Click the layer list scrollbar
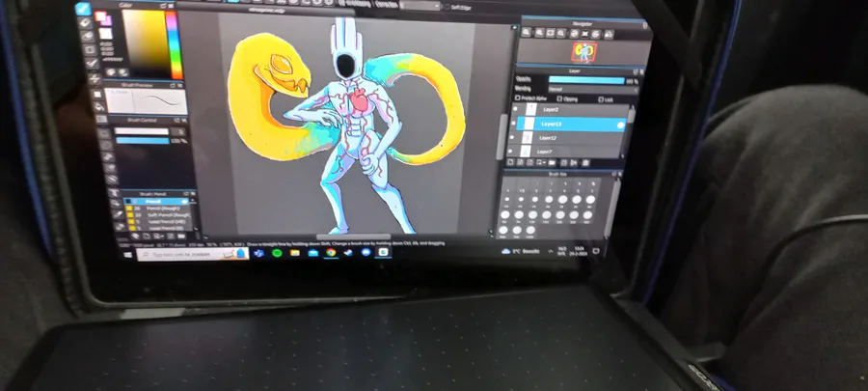 [630, 115]
